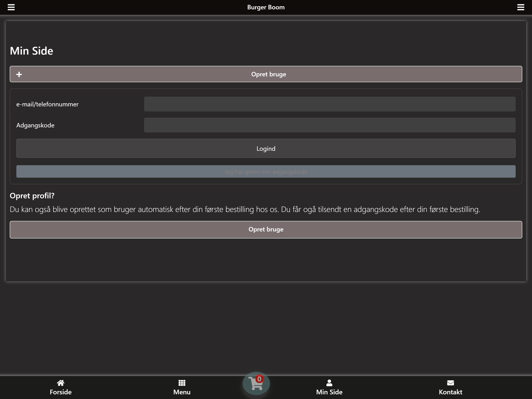This screenshot has width=532, height=399.
Task: Click the red cart count badge
Action: [x=259, y=379]
